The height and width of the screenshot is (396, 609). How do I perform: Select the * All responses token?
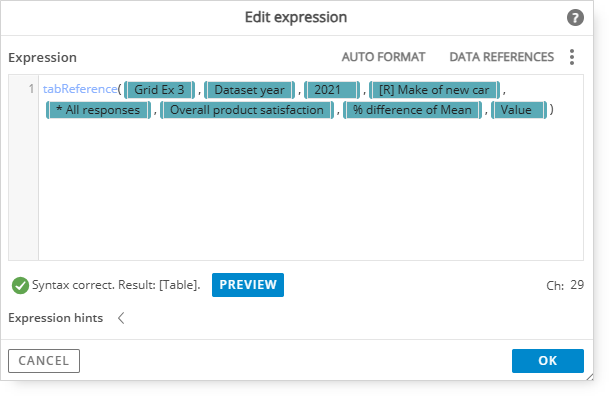[x=98, y=110]
